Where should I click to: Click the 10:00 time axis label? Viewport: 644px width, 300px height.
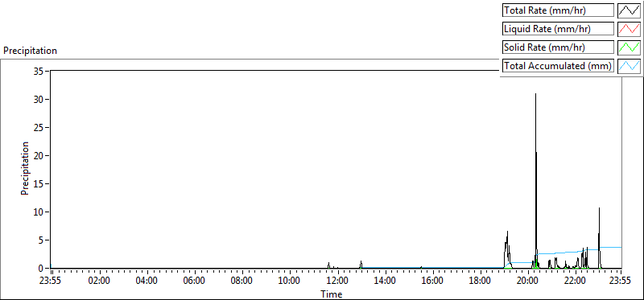coord(290,282)
